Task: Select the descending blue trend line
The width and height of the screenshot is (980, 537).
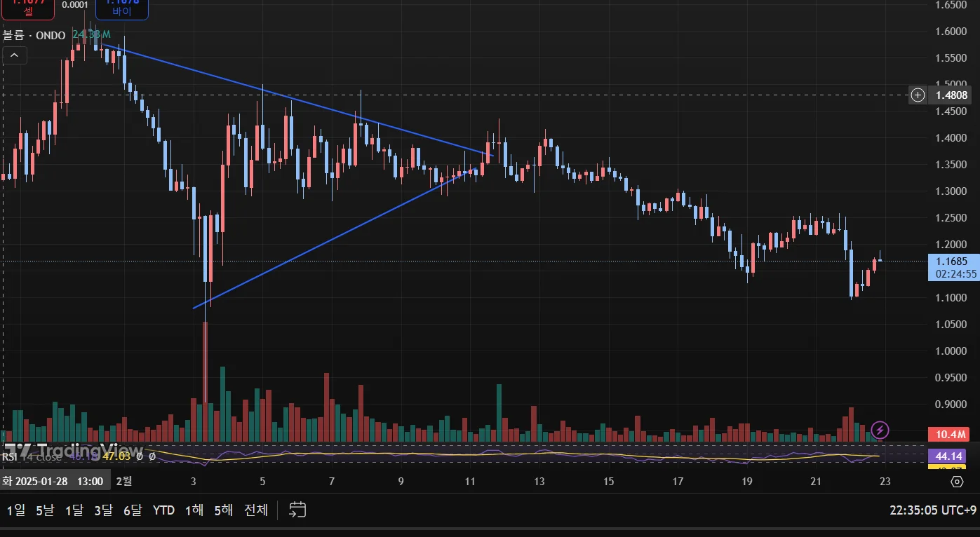Action: tap(298, 100)
